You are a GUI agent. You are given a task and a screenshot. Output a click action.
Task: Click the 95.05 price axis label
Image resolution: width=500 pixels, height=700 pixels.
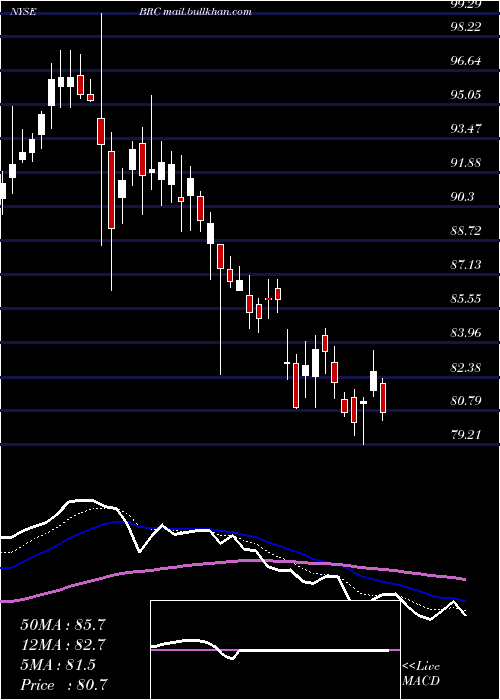tap(467, 95)
